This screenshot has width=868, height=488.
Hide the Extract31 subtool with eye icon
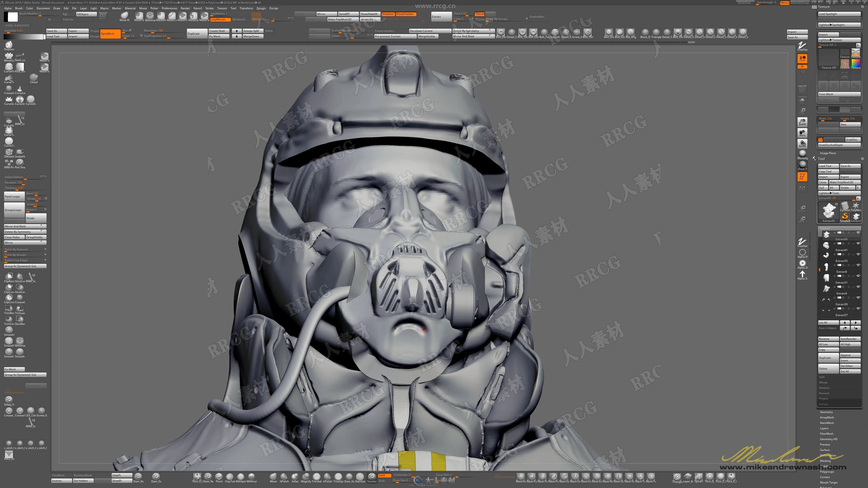(858, 276)
